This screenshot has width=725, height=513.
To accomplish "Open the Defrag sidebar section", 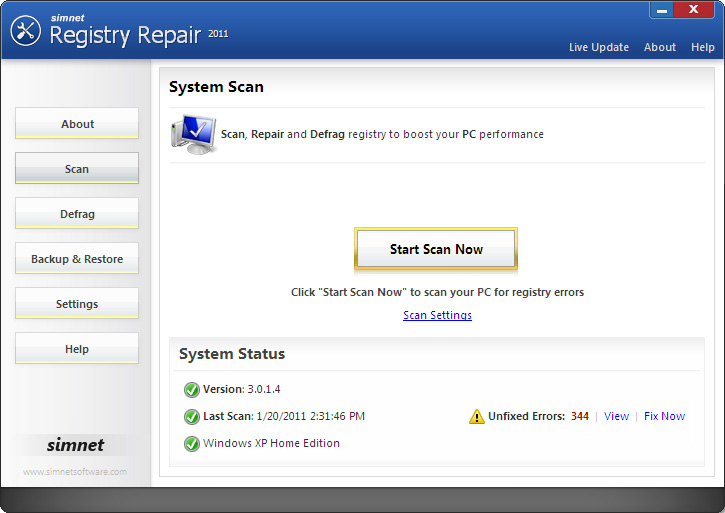I will [77, 214].
